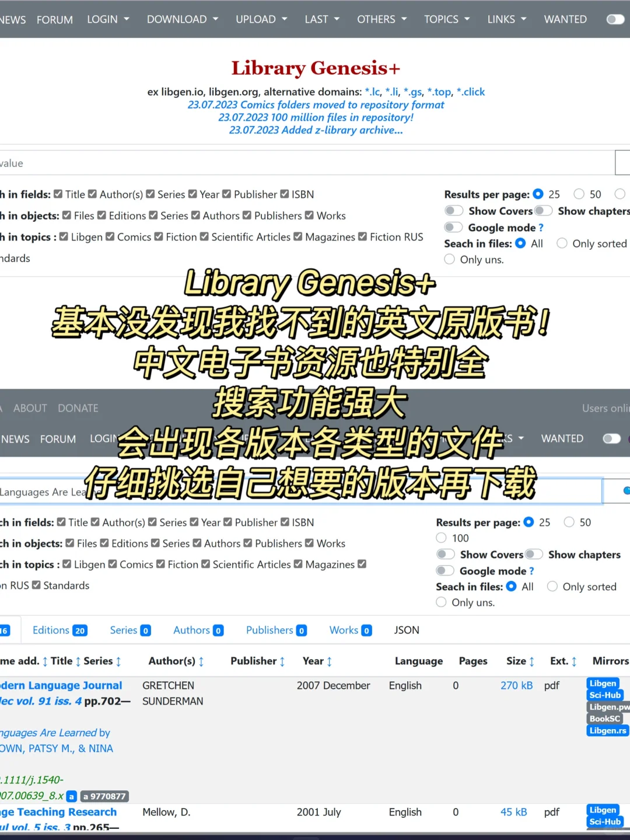
Task: Open Libgen mirror badge for 2007 December row
Action: (603, 683)
